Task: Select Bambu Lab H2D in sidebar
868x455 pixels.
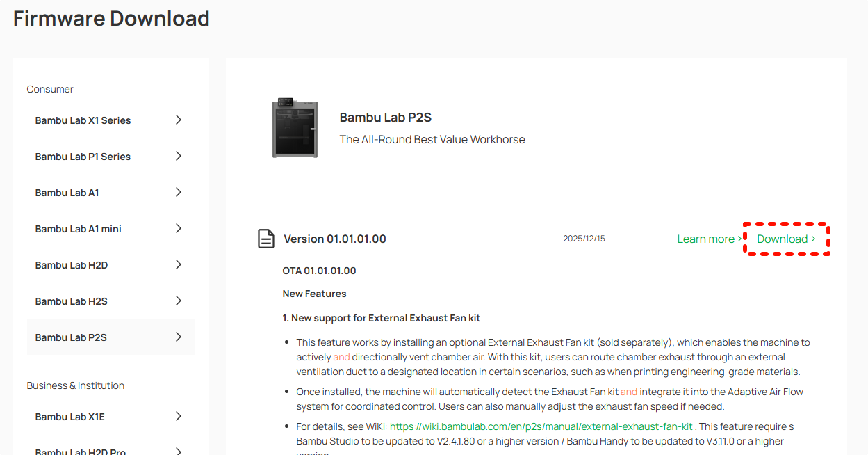Action: coord(111,265)
